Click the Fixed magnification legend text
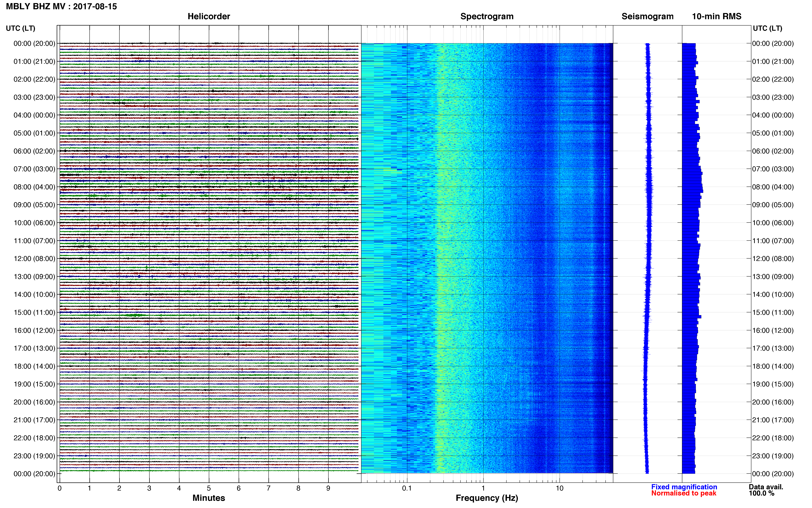The image size is (812, 508). (x=684, y=487)
